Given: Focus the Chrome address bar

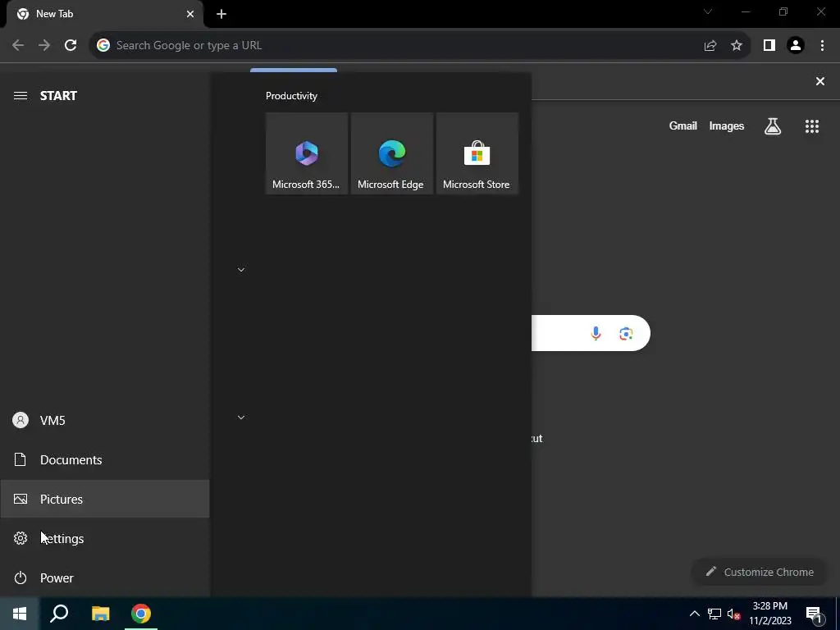Looking at the screenshot, I should 396,46.
